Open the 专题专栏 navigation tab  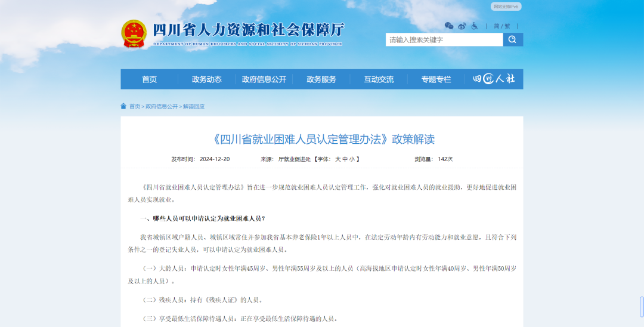[x=436, y=79]
